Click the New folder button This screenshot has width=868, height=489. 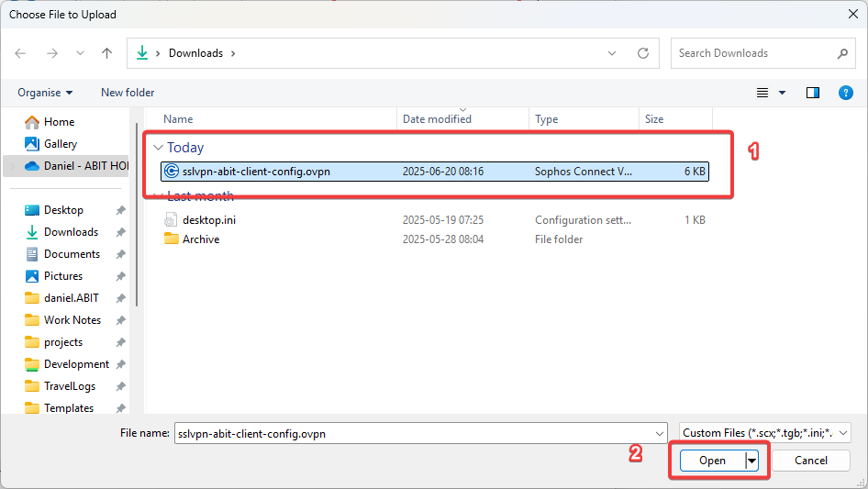[x=128, y=93]
